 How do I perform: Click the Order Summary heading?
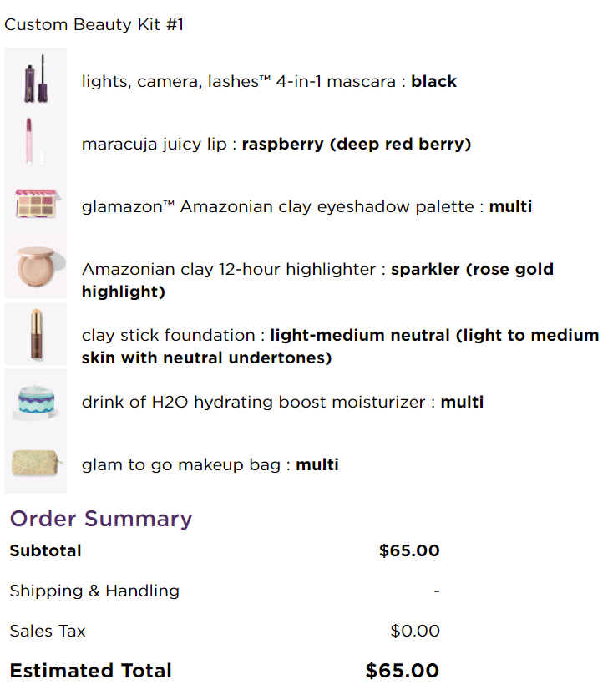(101, 519)
